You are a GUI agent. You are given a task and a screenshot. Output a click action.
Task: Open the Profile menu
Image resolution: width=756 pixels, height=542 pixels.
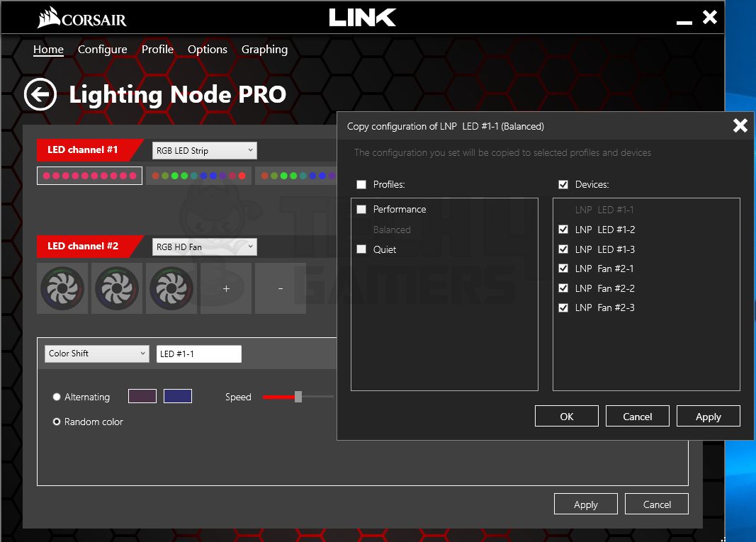(157, 49)
